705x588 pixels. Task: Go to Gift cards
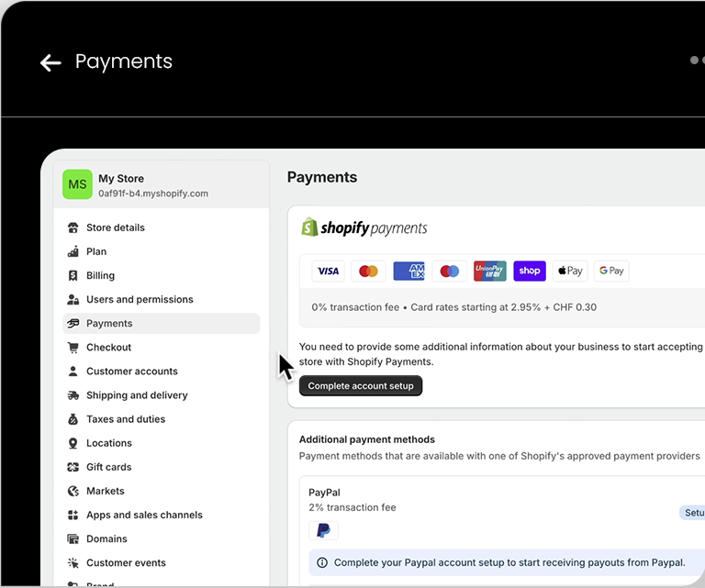(161, 467)
